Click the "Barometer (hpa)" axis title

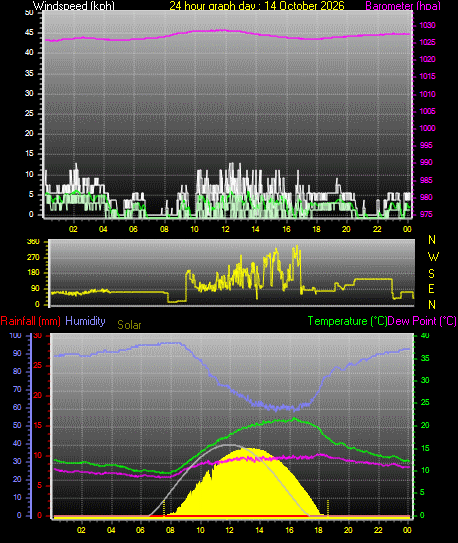(x=403, y=6)
